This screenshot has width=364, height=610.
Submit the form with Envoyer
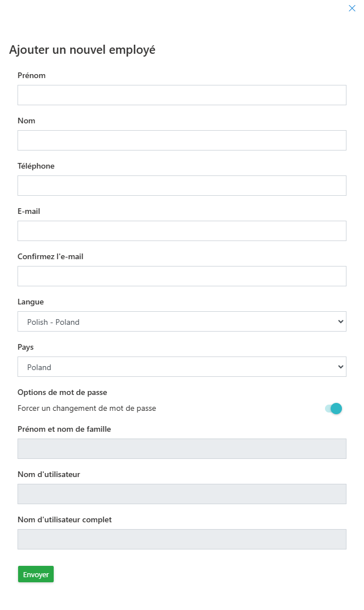[36, 574]
